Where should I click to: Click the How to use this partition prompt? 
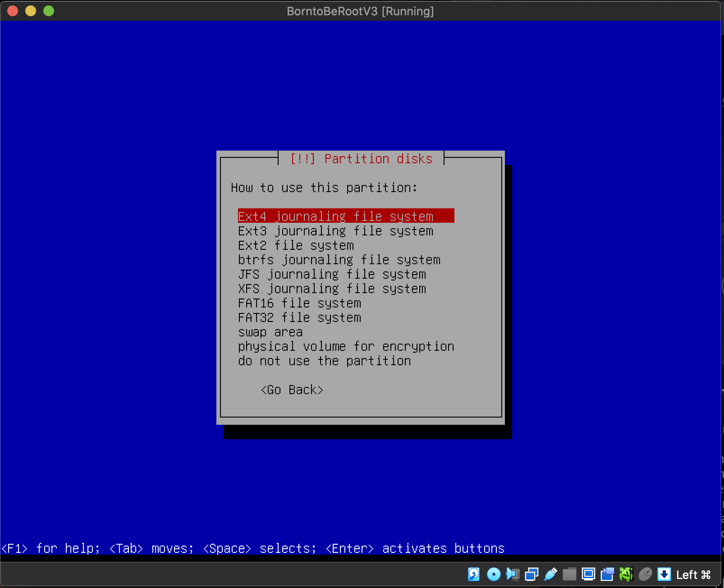tap(324, 188)
